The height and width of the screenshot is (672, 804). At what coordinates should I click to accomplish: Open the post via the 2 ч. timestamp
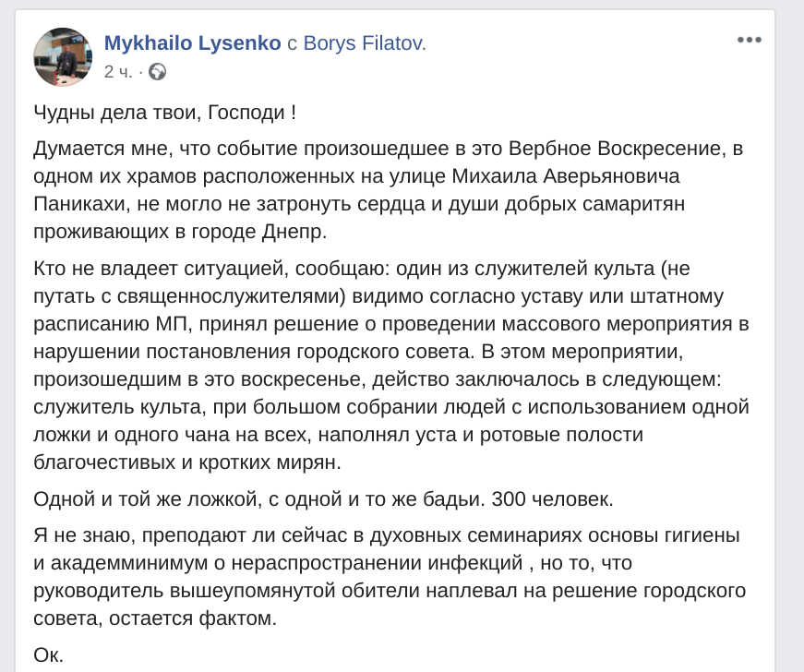pyautogui.click(x=118, y=72)
